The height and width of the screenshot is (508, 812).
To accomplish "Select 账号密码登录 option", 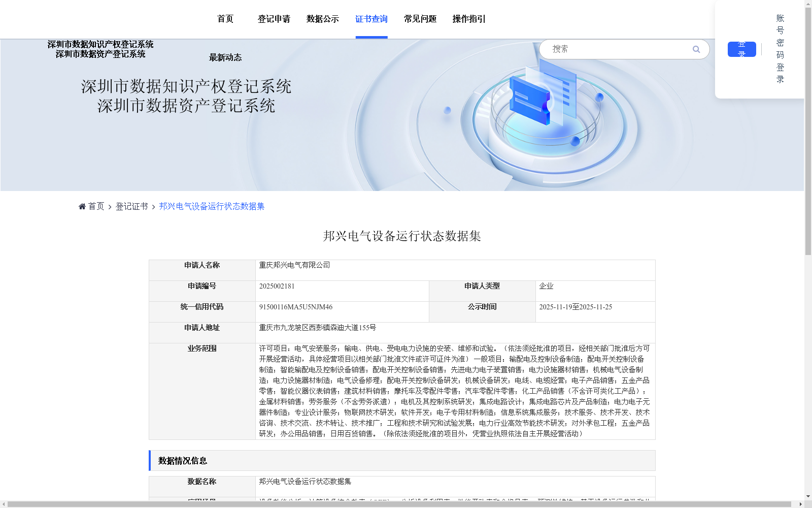I will 781,49.
